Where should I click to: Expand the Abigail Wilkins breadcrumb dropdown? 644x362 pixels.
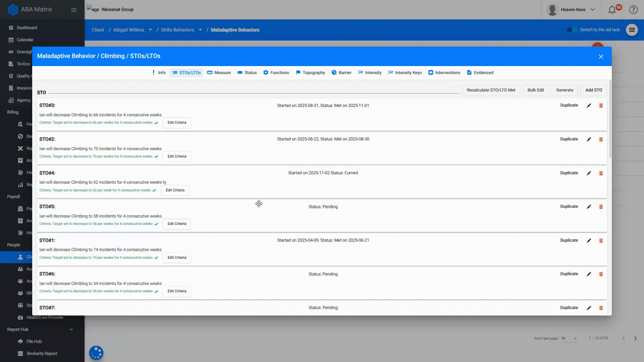pyautogui.click(x=150, y=30)
